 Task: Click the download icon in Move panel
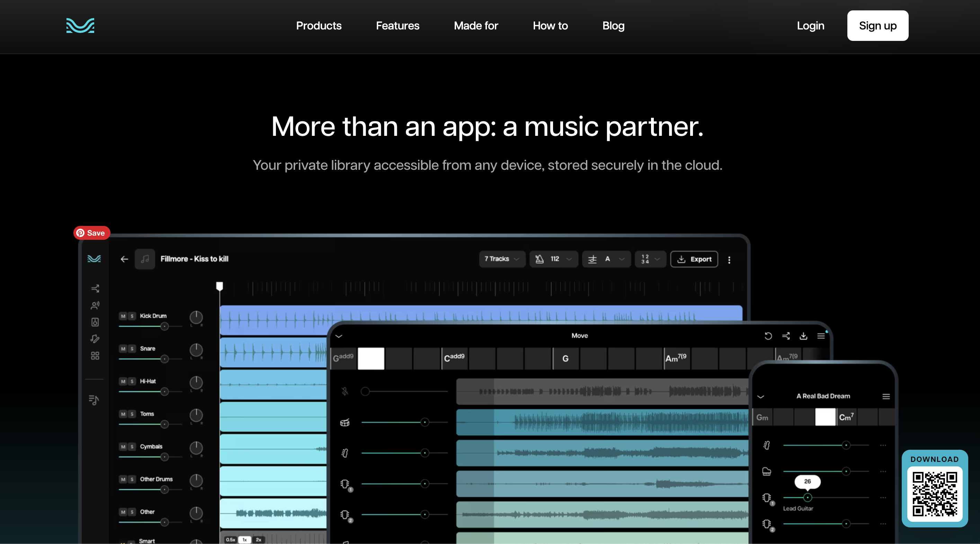(803, 336)
